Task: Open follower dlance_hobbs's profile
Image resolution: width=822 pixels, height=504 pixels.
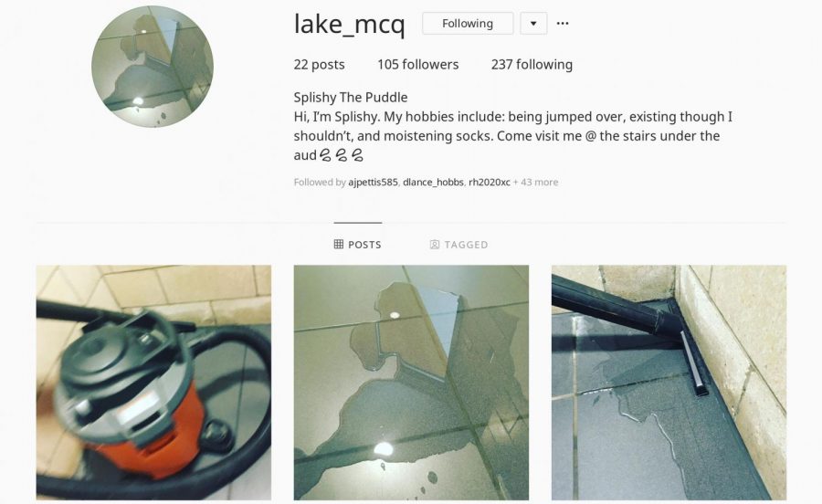Action: 433,183
